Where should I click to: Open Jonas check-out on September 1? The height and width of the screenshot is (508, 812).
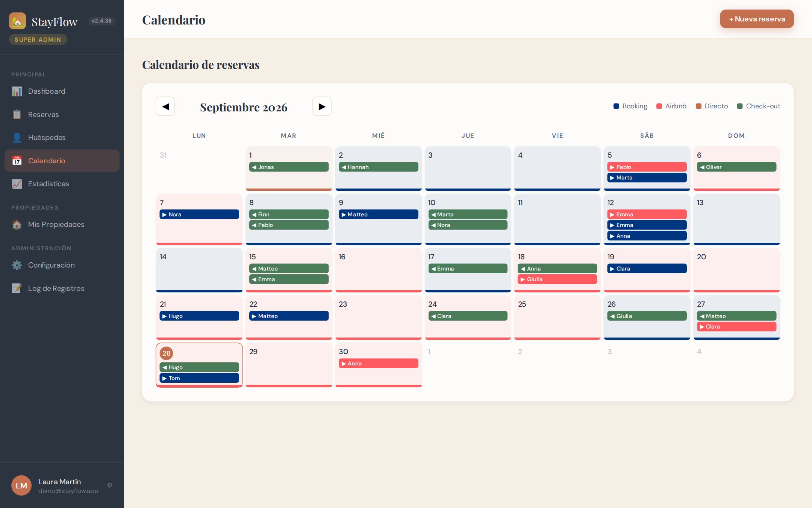click(289, 167)
